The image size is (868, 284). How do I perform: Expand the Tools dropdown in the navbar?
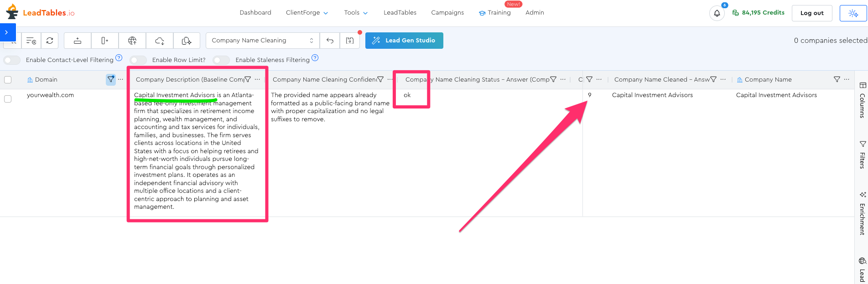coord(355,13)
